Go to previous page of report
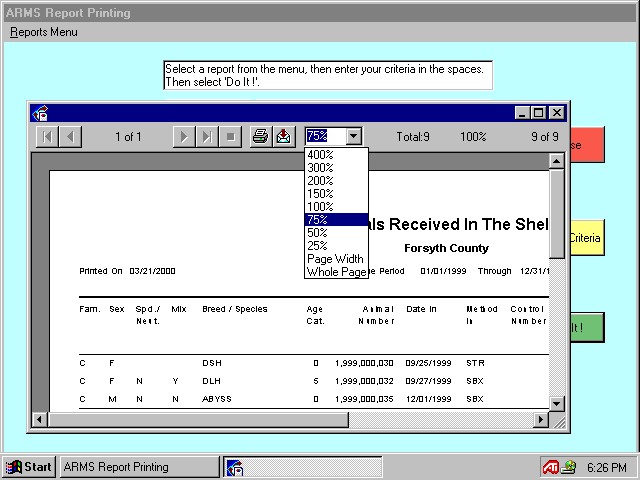This screenshot has height=480, width=640. coord(71,137)
